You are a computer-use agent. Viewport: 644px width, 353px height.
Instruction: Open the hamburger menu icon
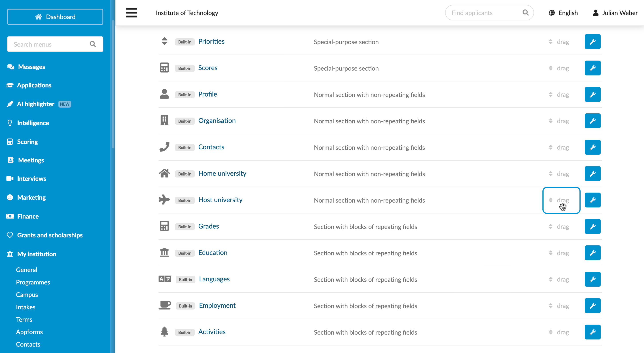(131, 13)
